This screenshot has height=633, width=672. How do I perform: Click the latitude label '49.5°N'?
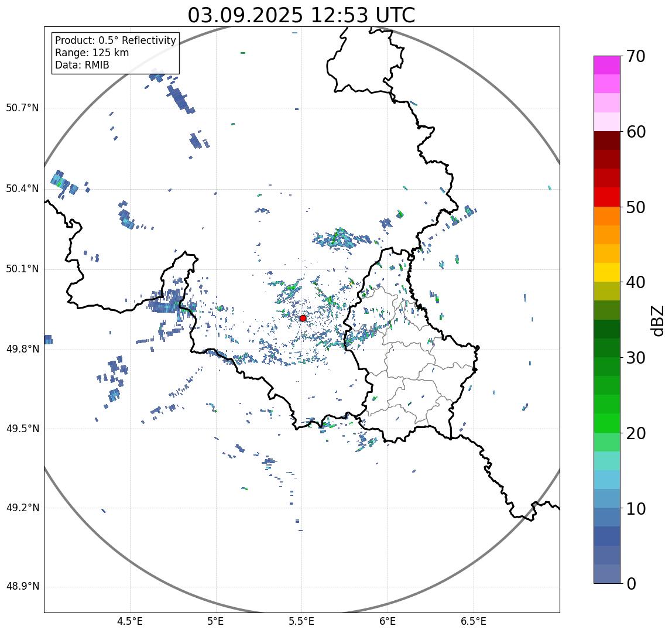pyautogui.click(x=22, y=429)
